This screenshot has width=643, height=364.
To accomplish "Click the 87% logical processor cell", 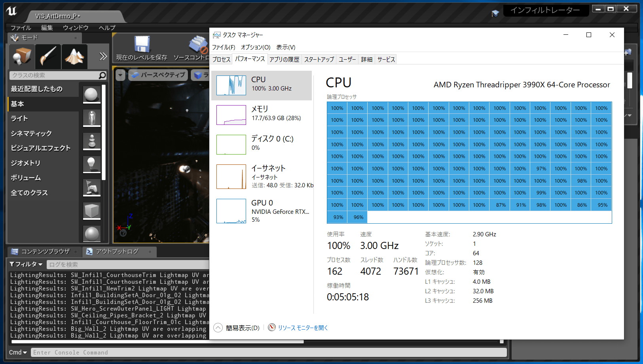I will pos(499,205).
